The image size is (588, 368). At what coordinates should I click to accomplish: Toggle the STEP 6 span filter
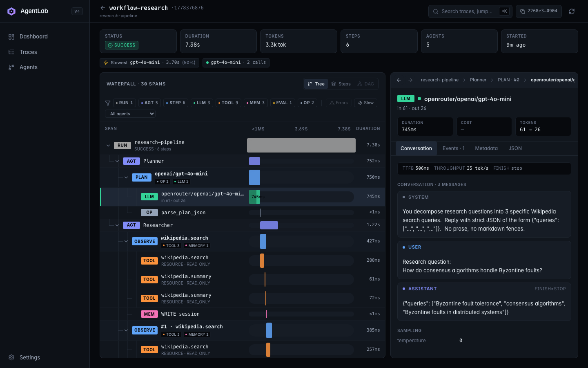pos(176,103)
